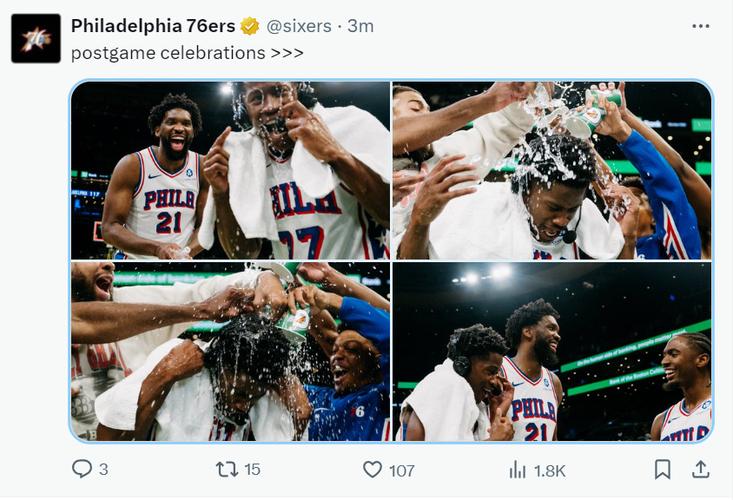Viewport: 733px width, 500px height.
Task: Click the 1.8K views count
Action: (550, 470)
